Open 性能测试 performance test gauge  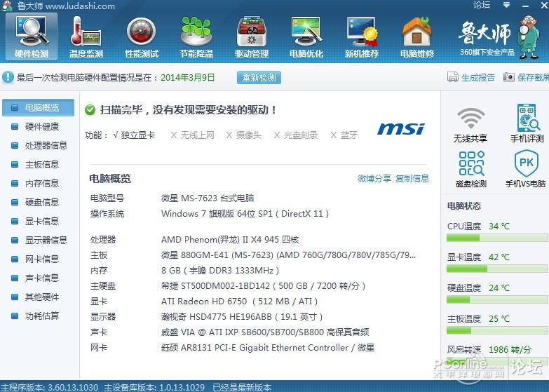(x=142, y=37)
